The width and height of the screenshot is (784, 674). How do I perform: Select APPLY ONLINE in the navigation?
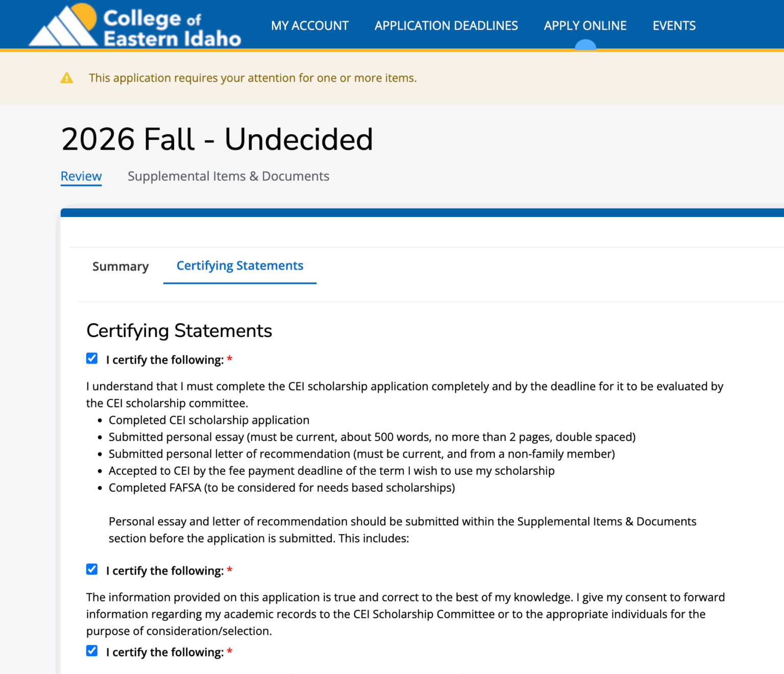[585, 26]
